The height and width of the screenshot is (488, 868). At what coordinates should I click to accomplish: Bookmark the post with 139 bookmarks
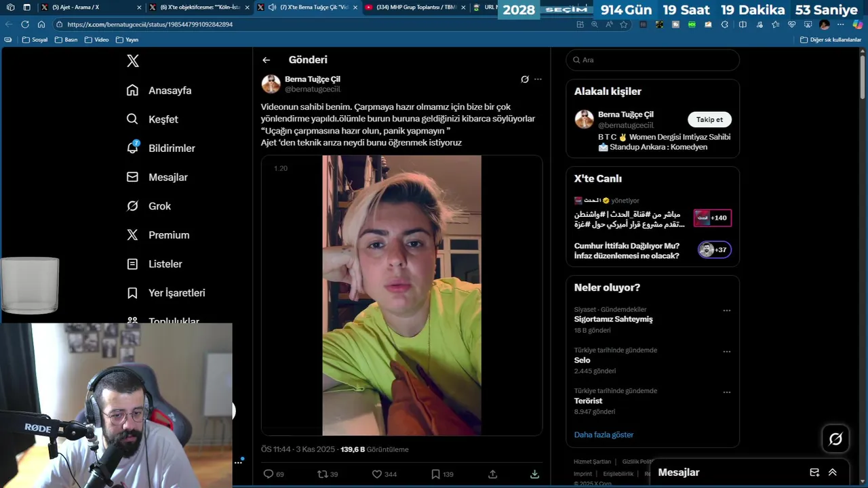pos(442,474)
